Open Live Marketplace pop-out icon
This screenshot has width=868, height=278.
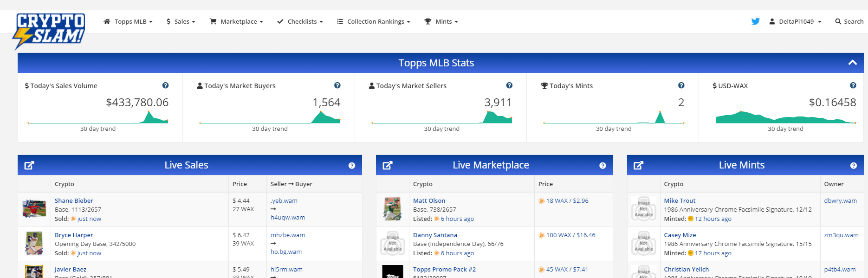tap(388, 165)
